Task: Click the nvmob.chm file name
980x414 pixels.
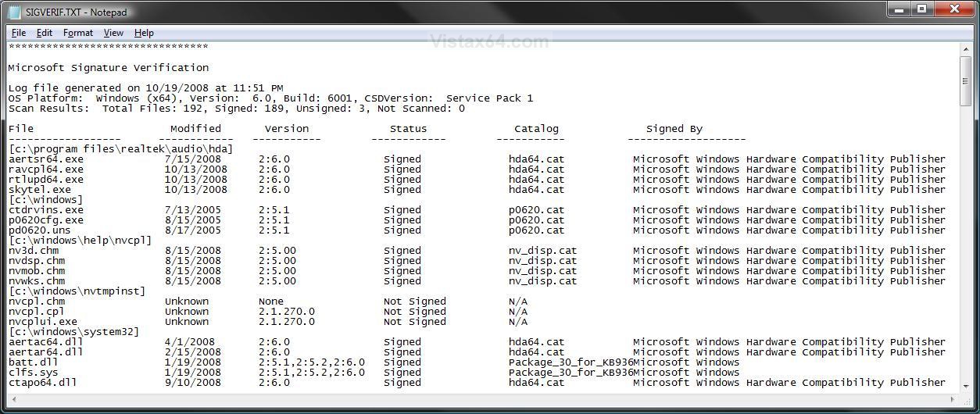Action: point(36,271)
